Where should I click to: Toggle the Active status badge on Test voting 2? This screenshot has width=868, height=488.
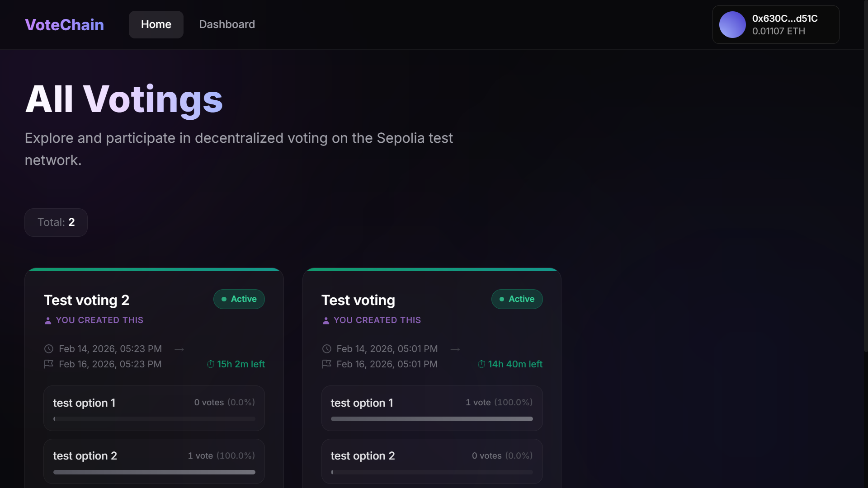click(239, 299)
